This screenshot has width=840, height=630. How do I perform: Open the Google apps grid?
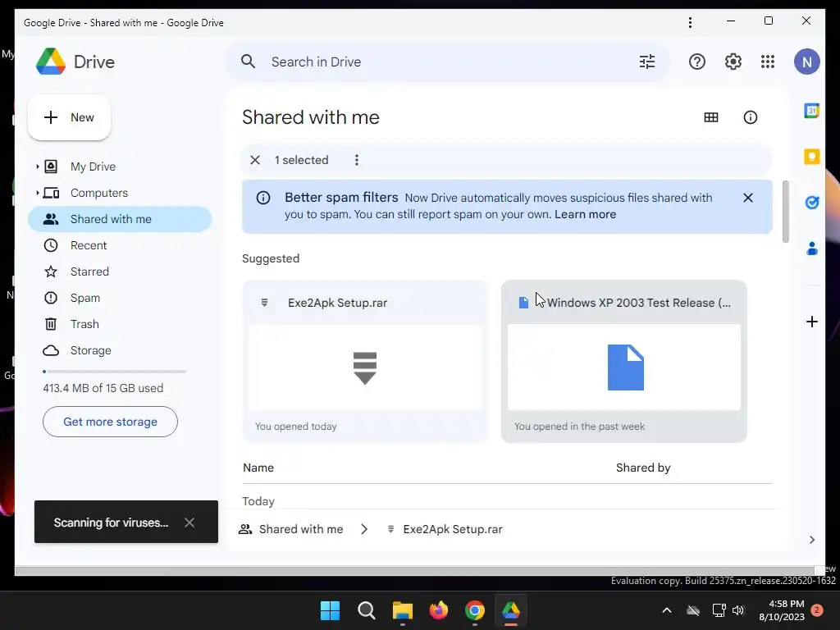(x=768, y=62)
